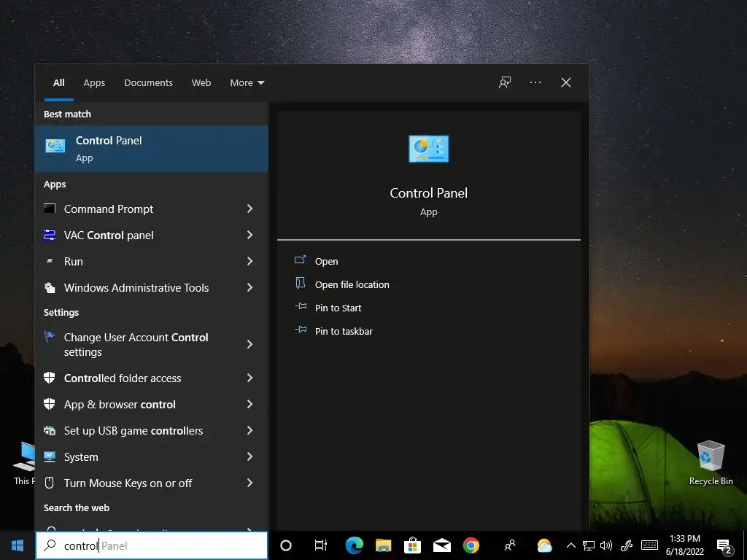Image resolution: width=747 pixels, height=560 pixels.
Task: Click Open file location
Action: tap(352, 284)
